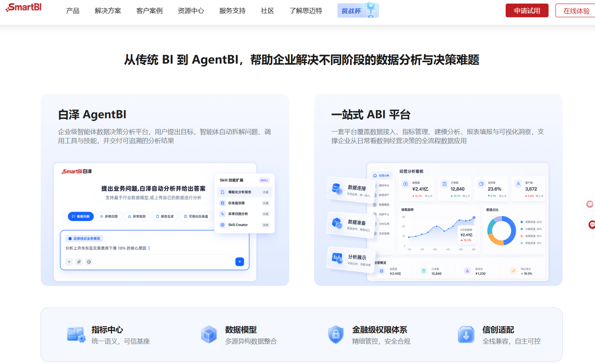Click the 指标中心 feature icon above the page bottom
Image resolution: width=595 pixels, height=364 pixels.
tap(76, 334)
